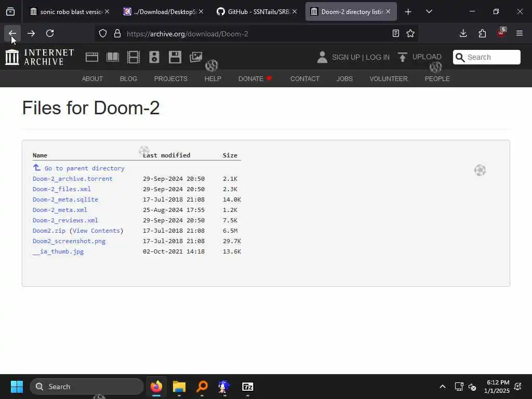Viewport: 532px width, 399px height.
Task: Open the DONATE menu item
Action: click(255, 79)
